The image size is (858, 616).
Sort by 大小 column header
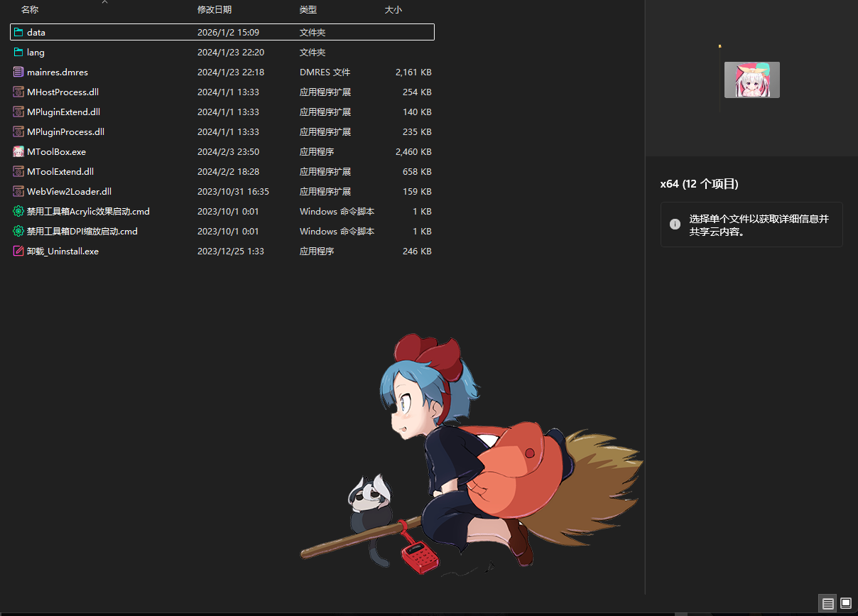click(393, 10)
